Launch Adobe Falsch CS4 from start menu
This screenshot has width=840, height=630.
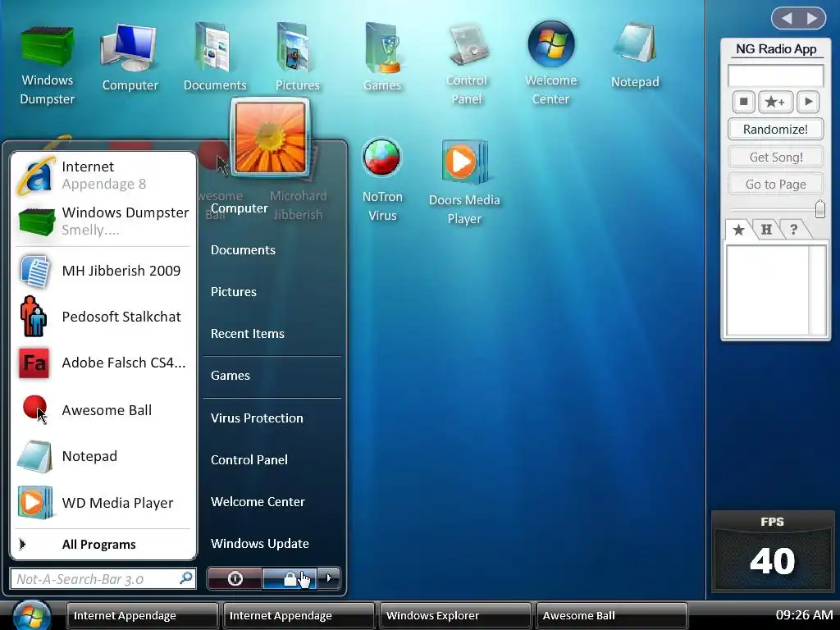(x=103, y=363)
